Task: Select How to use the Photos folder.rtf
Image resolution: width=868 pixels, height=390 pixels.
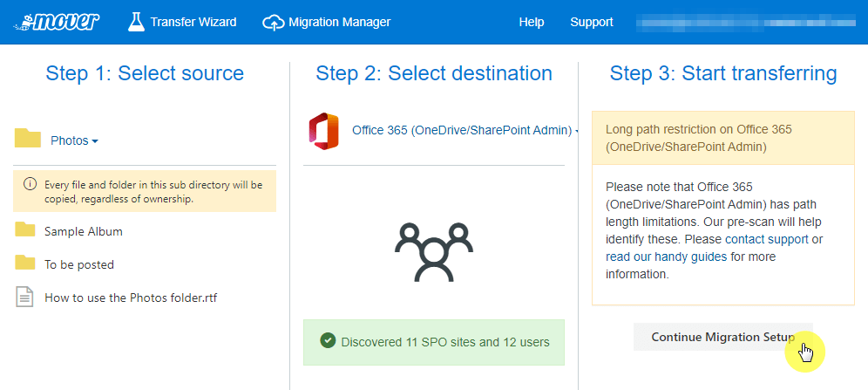Action: 132,298
